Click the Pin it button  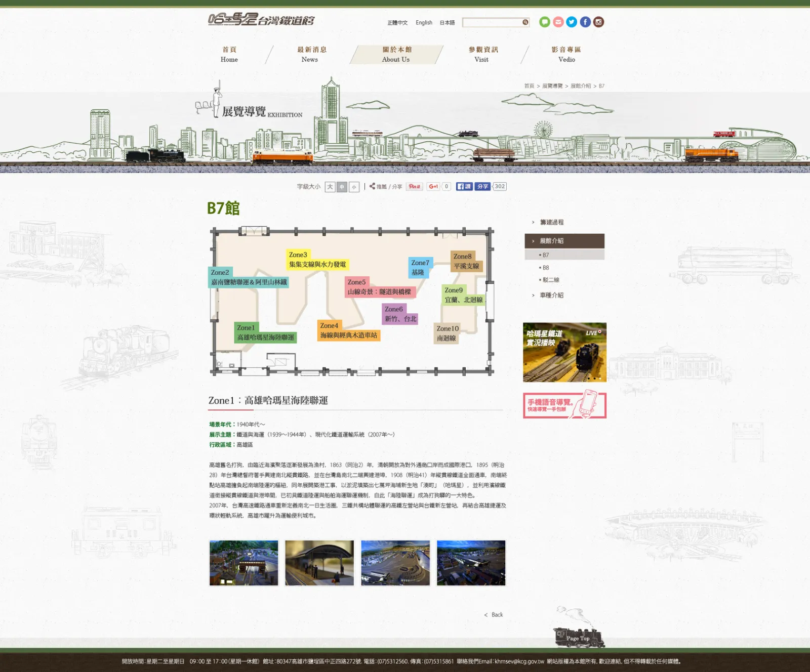click(415, 186)
